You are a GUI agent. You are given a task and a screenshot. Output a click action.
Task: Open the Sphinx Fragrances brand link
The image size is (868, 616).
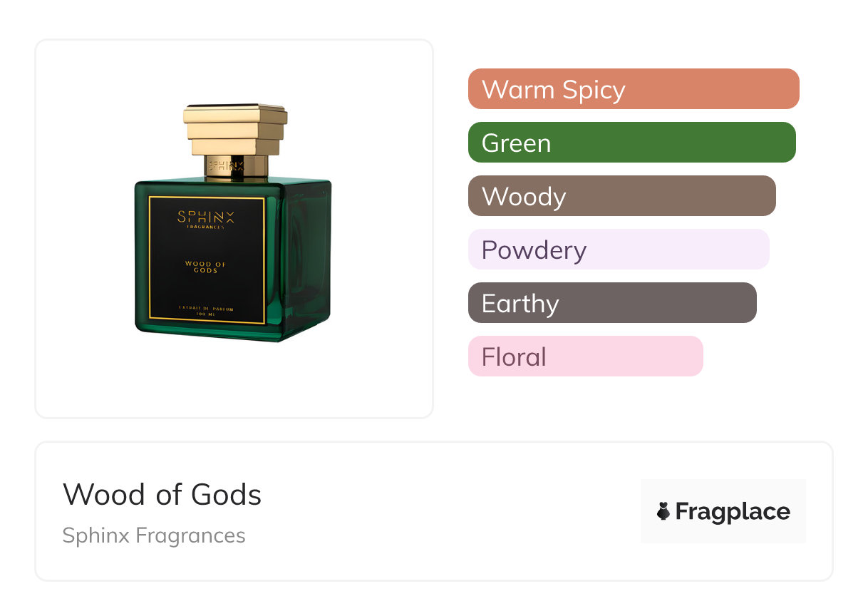(x=153, y=535)
